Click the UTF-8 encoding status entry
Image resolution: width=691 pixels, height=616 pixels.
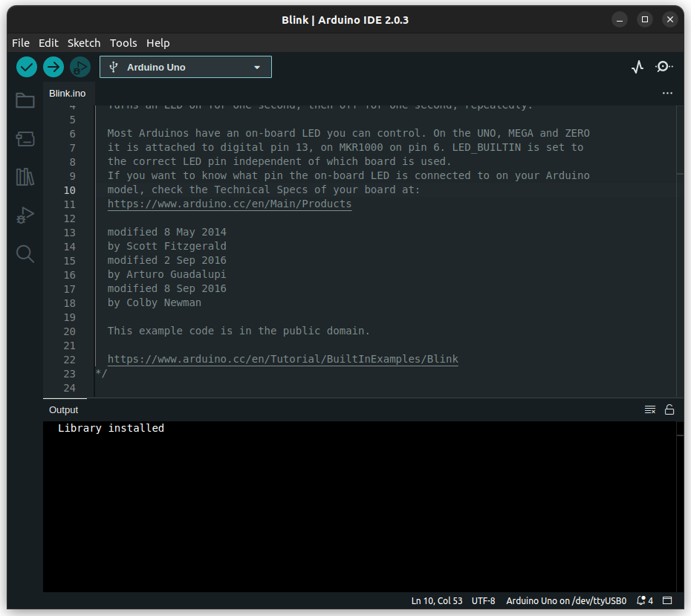483,600
